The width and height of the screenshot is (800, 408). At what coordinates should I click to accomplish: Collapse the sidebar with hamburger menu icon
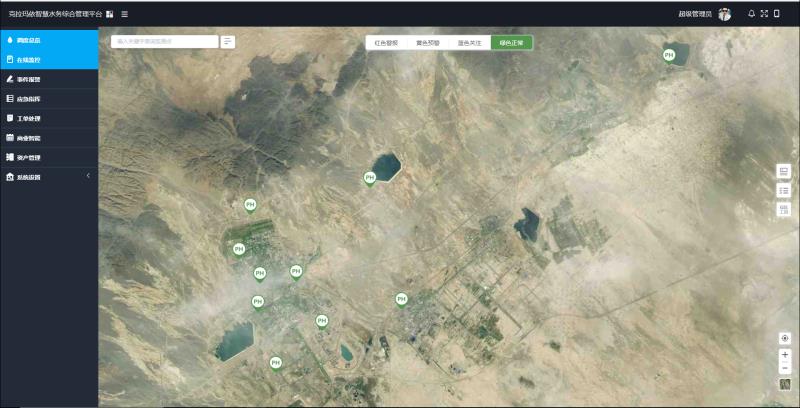[124, 14]
